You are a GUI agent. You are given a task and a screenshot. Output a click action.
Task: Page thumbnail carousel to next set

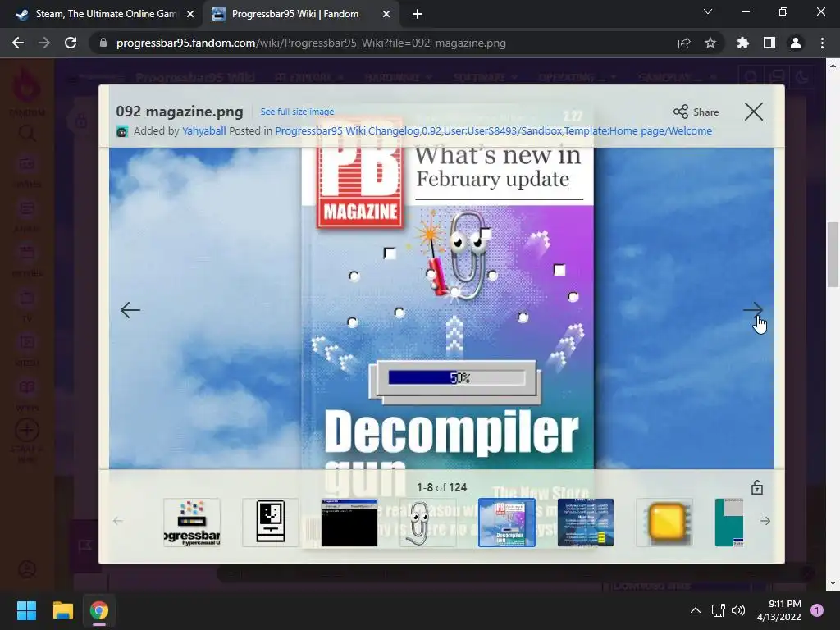pos(765,521)
